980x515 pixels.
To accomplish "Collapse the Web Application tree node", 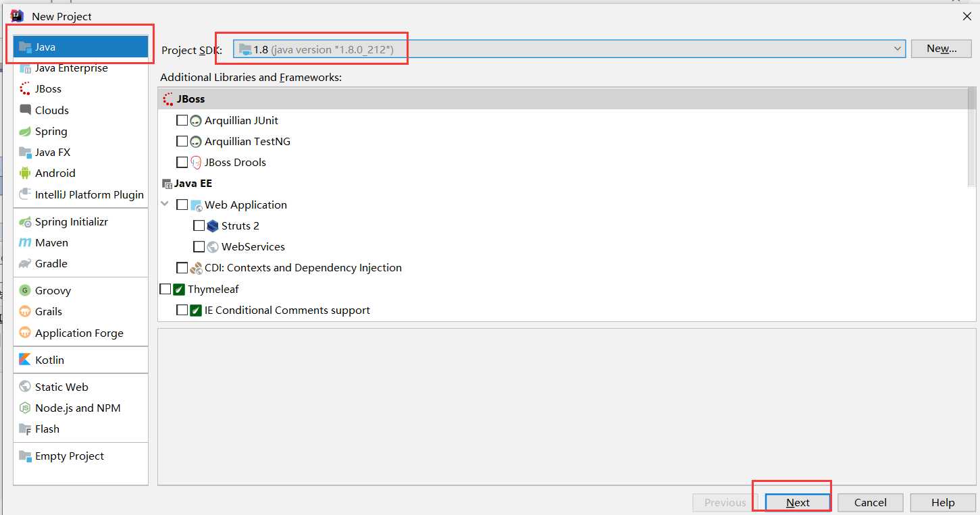I will 165,204.
